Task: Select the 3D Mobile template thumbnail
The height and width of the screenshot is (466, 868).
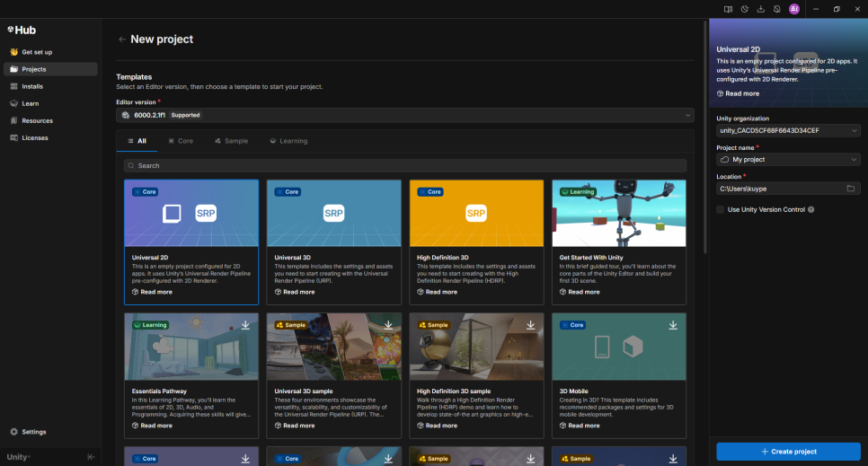Action: 619,347
